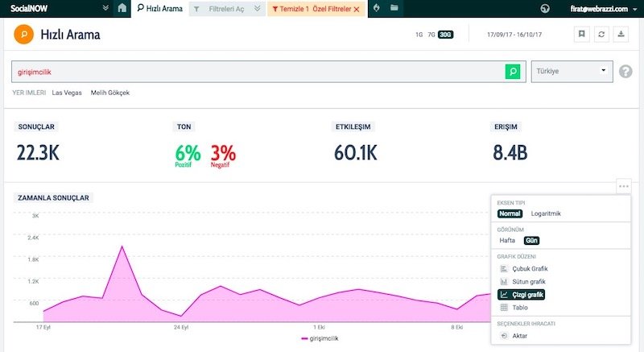Open the help question mark icon
Screen dimensions: 644x352
[625, 72]
